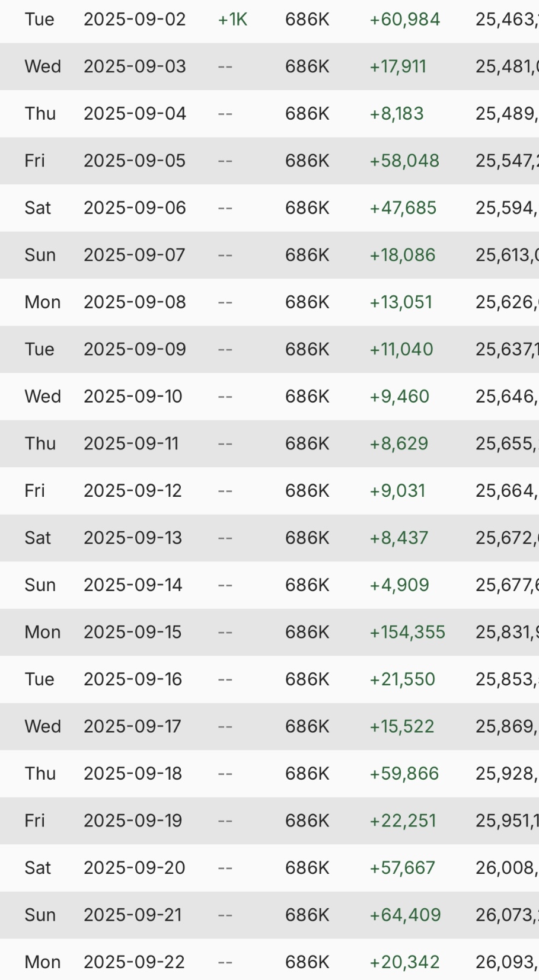Viewport: 539px width, 980px height.
Task: Click the +58,048 daily views value
Action: [x=404, y=161]
